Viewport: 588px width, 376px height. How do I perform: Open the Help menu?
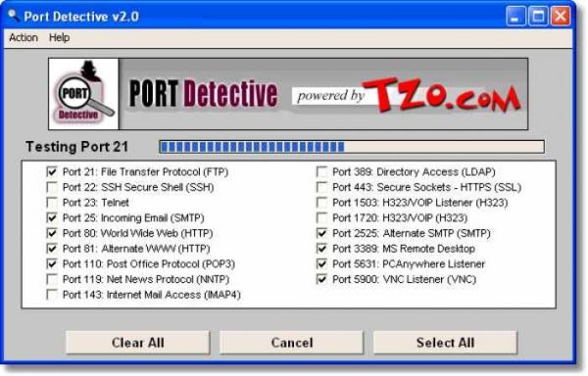[60, 38]
